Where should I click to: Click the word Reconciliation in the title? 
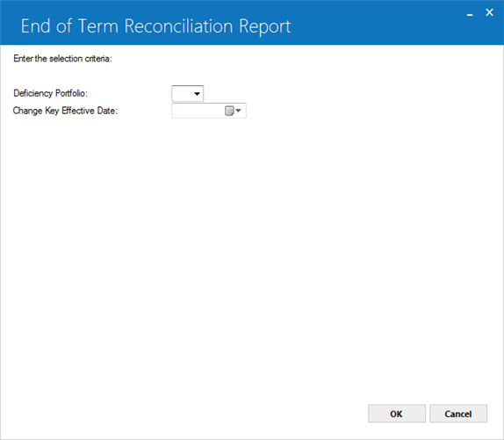click(179, 26)
